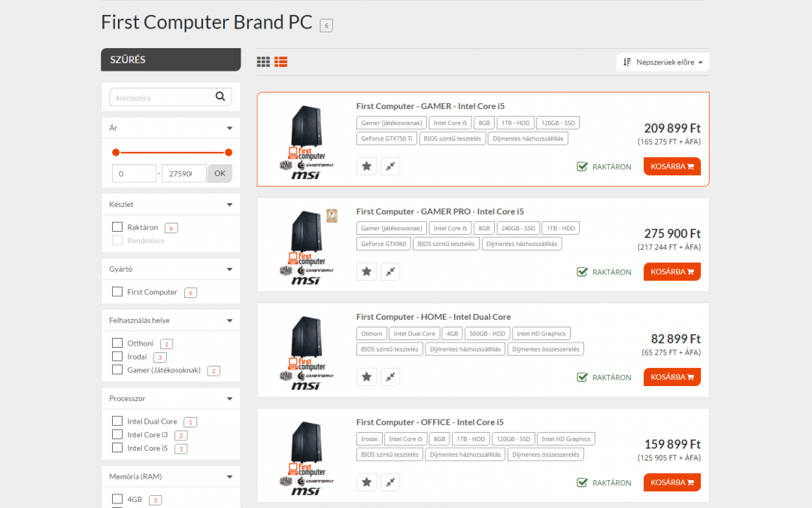
Task: Check the Raktáron stock filter
Action: 117,227
